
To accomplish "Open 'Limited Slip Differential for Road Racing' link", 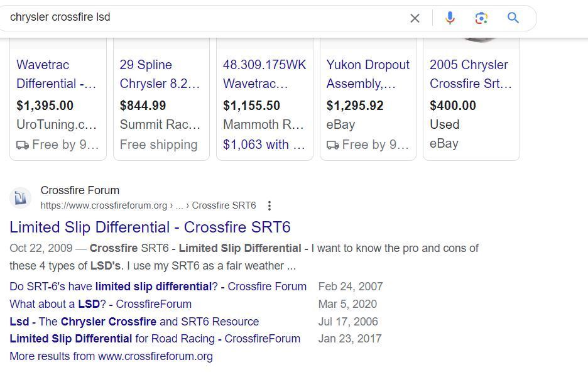I will click(x=155, y=339).
